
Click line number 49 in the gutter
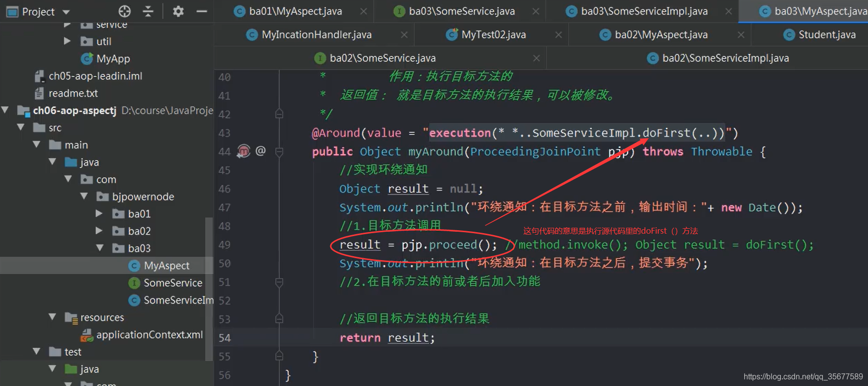click(x=225, y=245)
